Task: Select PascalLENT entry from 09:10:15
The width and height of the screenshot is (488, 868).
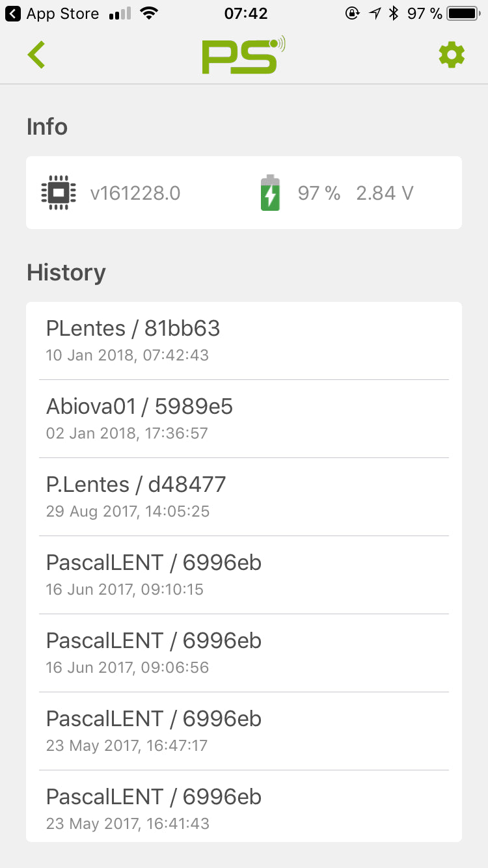Action: coord(244,575)
